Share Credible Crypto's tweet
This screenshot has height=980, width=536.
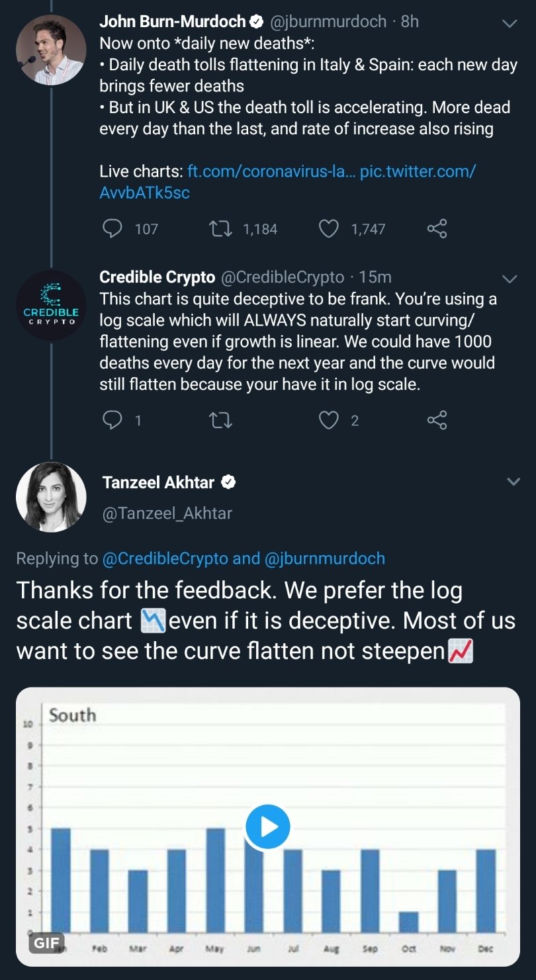coord(437,420)
